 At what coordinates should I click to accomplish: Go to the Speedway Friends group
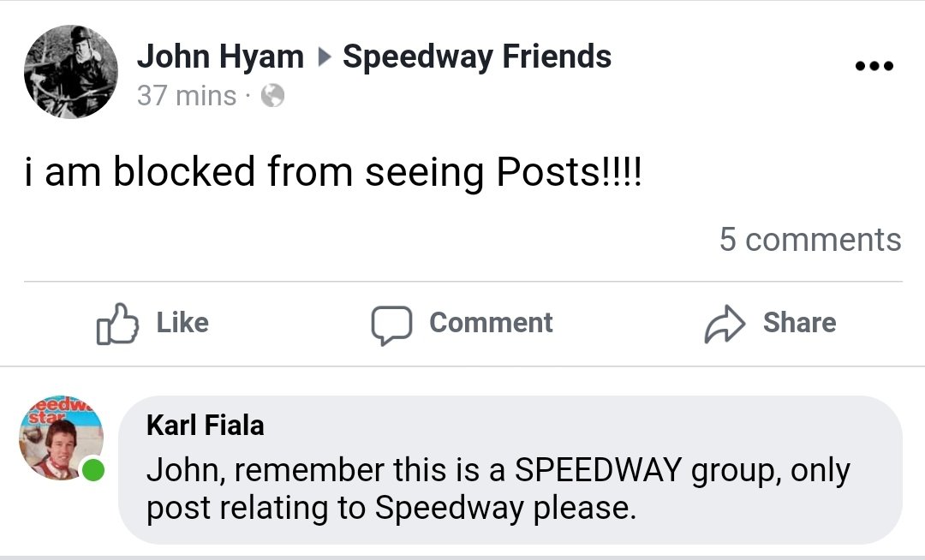(x=477, y=57)
